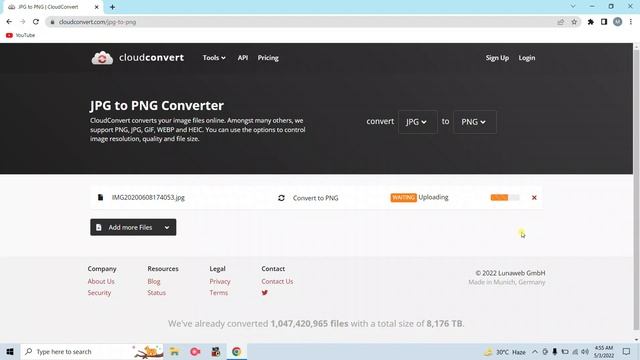Image resolution: width=640 pixels, height=360 pixels.
Task: Open the Chrome profile avatar
Action: coord(618,22)
